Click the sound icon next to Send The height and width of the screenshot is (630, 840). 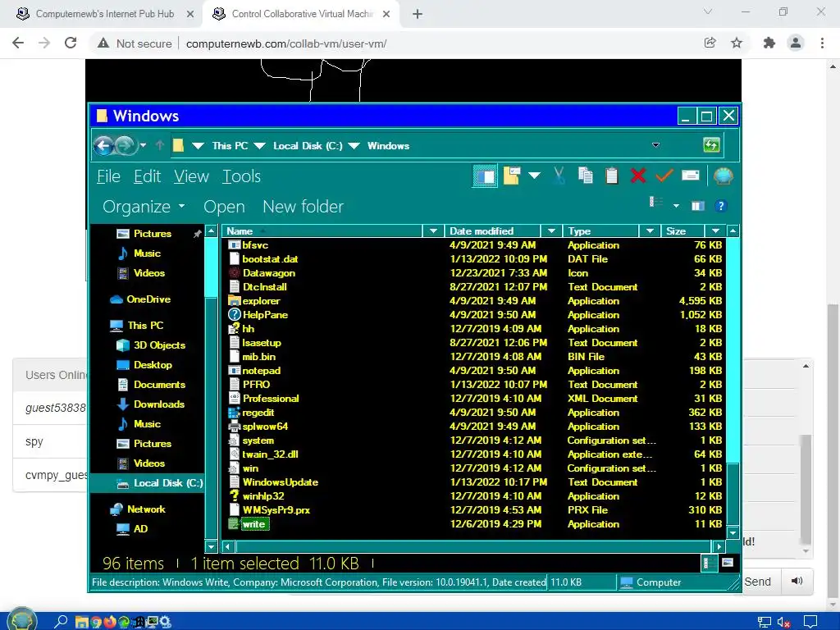[x=797, y=582]
